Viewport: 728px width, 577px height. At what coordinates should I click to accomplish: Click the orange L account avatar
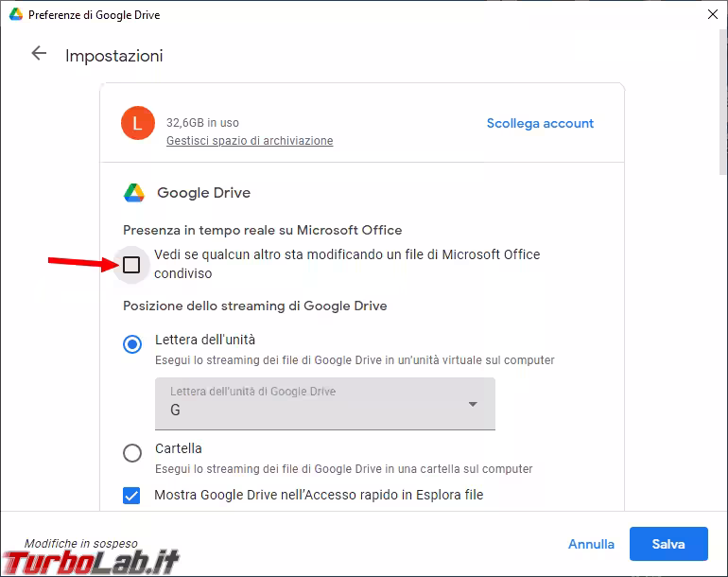138,123
